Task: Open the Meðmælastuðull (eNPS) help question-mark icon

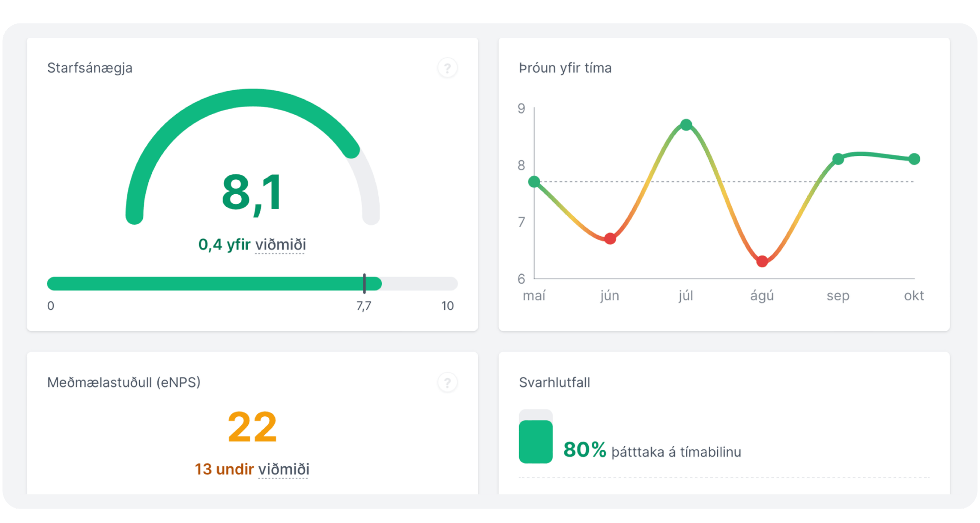Action: (447, 383)
